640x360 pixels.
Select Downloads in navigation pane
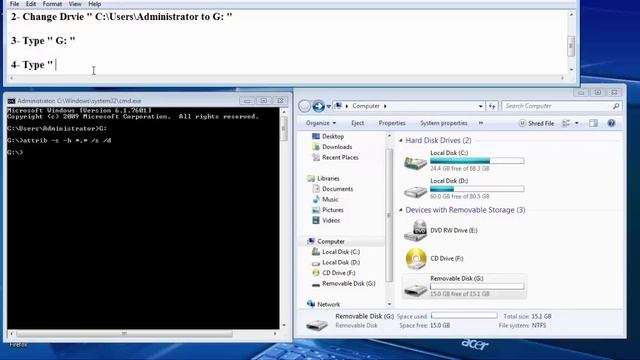(332, 147)
